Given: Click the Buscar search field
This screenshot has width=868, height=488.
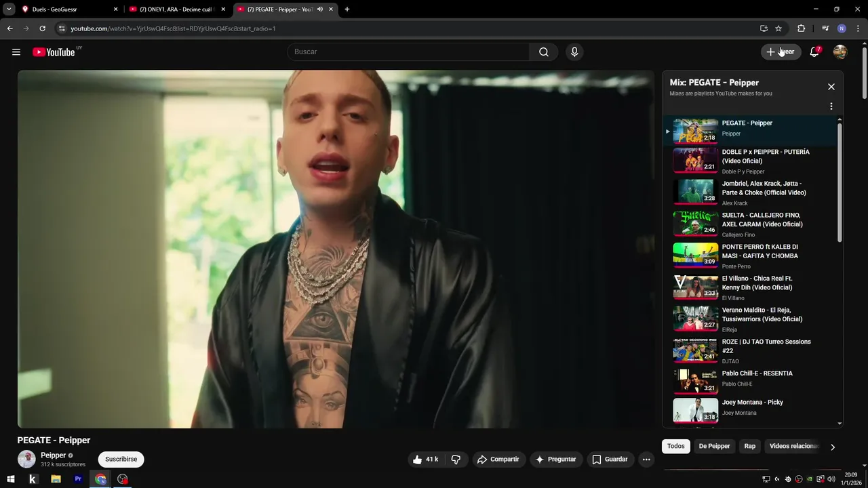Looking at the screenshot, I should [x=408, y=52].
